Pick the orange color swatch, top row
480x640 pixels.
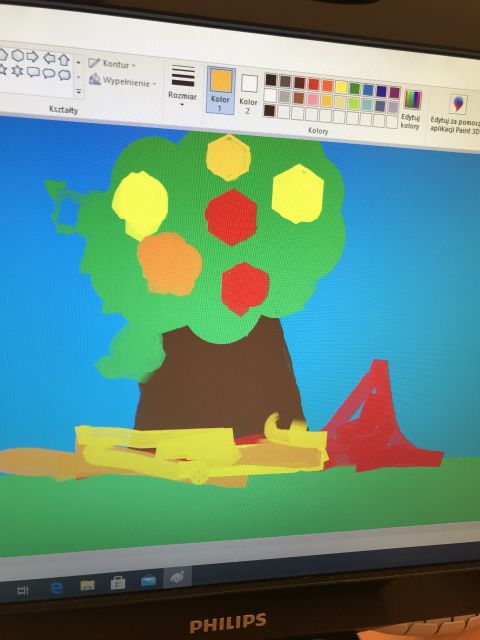(327, 85)
